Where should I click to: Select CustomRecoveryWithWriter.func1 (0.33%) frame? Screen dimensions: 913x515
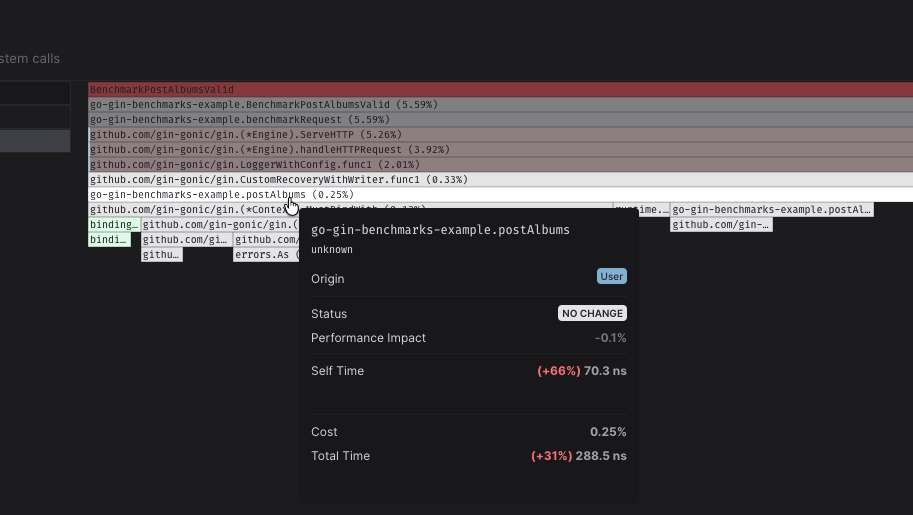coord(500,179)
